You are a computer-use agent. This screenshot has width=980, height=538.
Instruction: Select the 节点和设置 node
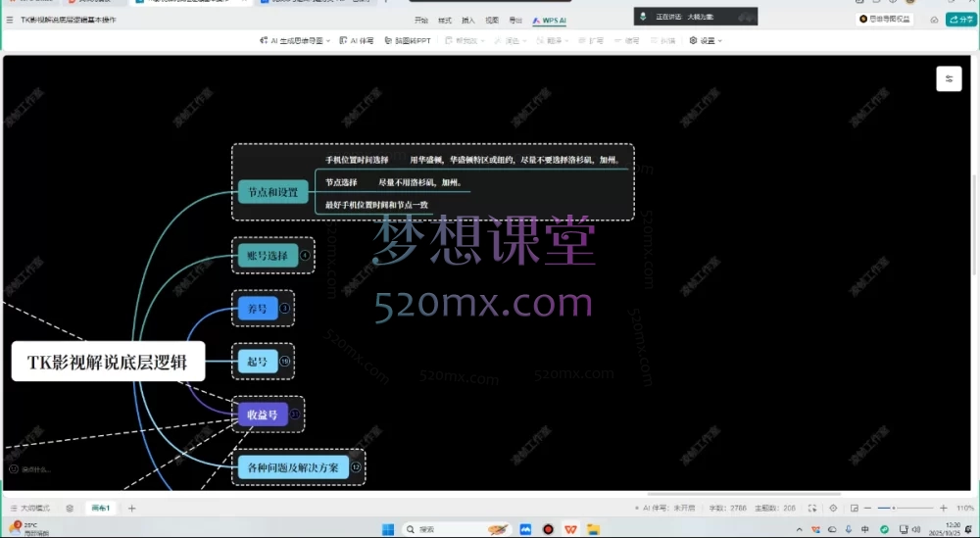273,192
